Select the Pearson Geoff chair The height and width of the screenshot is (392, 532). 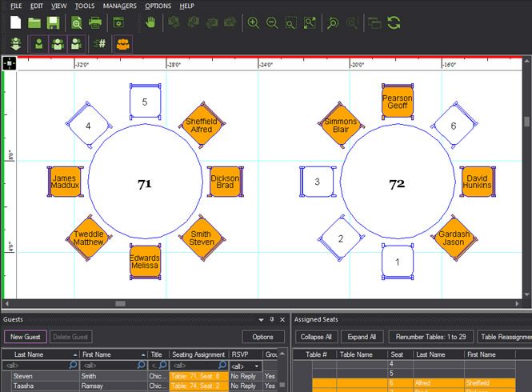pos(398,102)
